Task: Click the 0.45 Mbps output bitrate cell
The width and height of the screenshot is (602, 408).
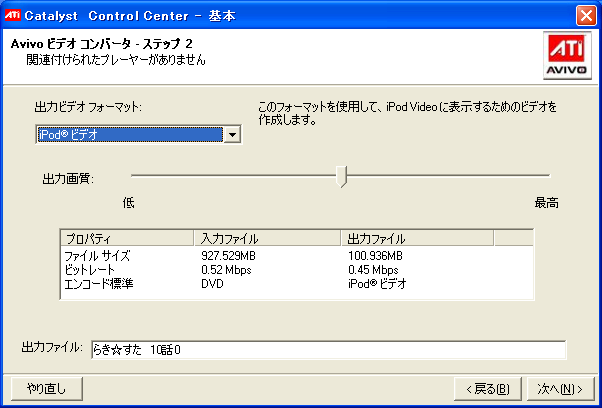Action: 373,270
